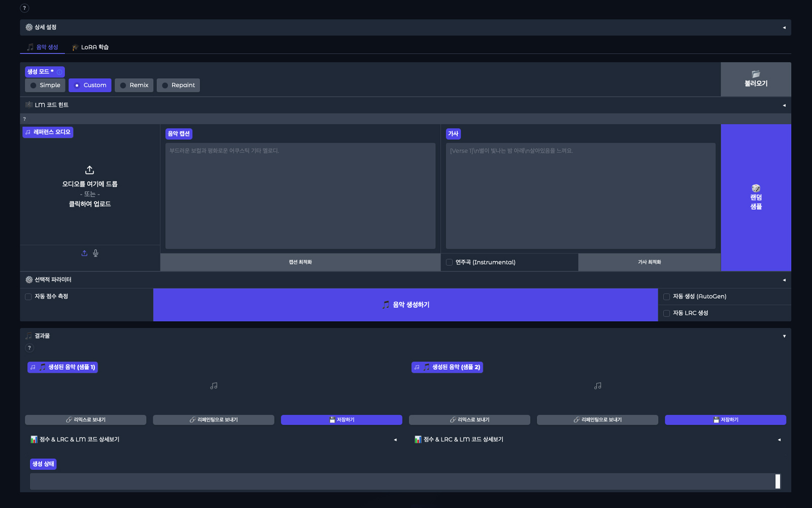
Task: Toggle the 자동 점수 측정 checkbox
Action: pos(28,297)
